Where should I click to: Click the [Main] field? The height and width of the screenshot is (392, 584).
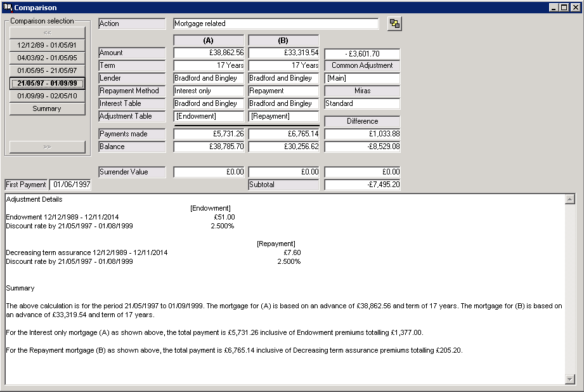(362, 78)
